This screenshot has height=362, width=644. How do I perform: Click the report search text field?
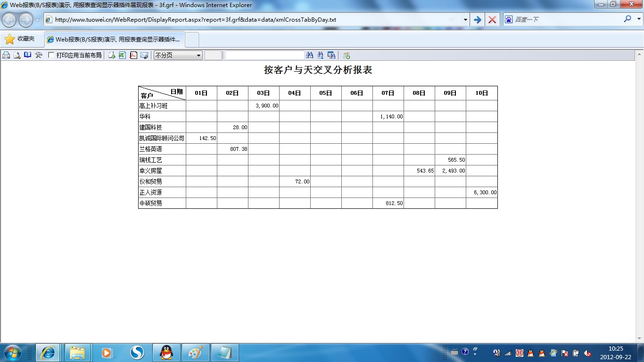point(264,55)
